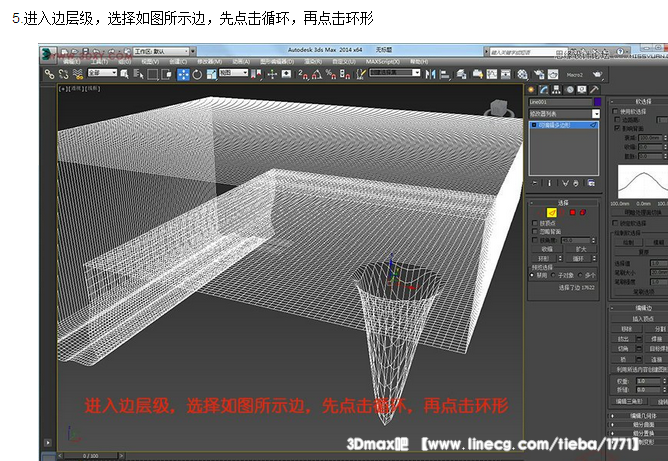Image resolution: width=668 pixels, height=461 pixels.
Task: Toggle Window/Crossing selection mode
Action: pos(167,75)
